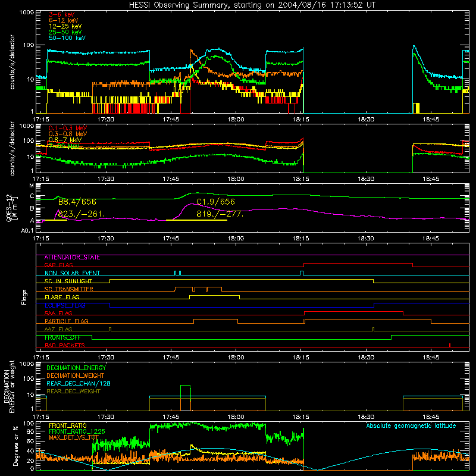The width and height of the screenshot is (476, 476).
Task: Click the 17:45 time label under GOES panel
Action: tap(171, 239)
